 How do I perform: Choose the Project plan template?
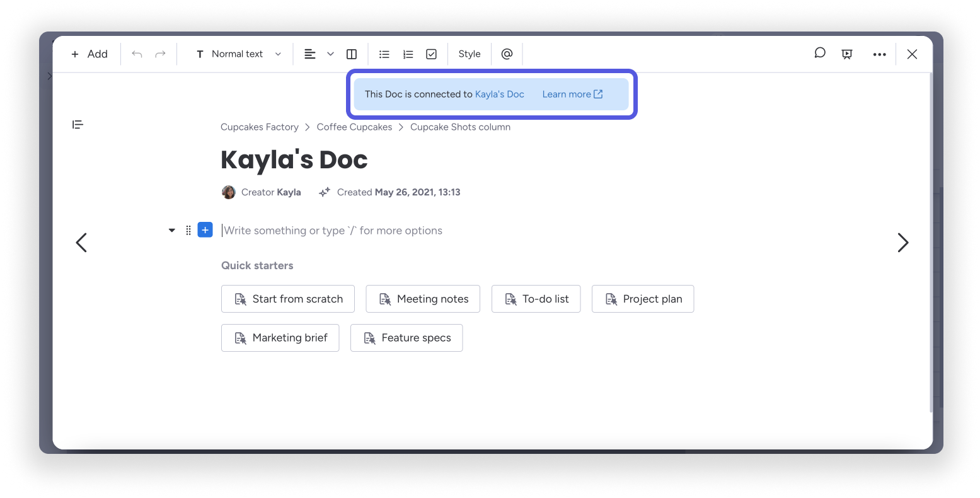(x=643, y=299)
